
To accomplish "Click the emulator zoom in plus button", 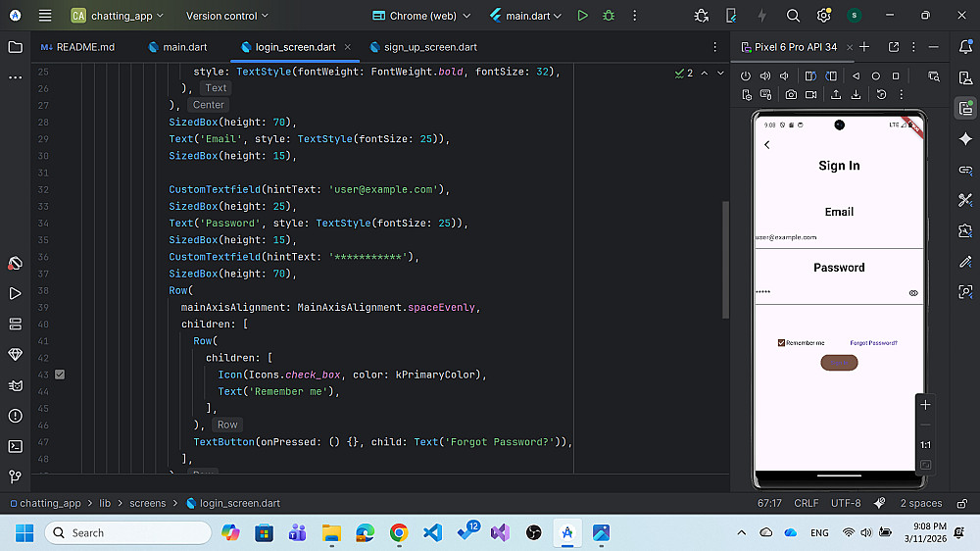I will [x=925, y=405].
